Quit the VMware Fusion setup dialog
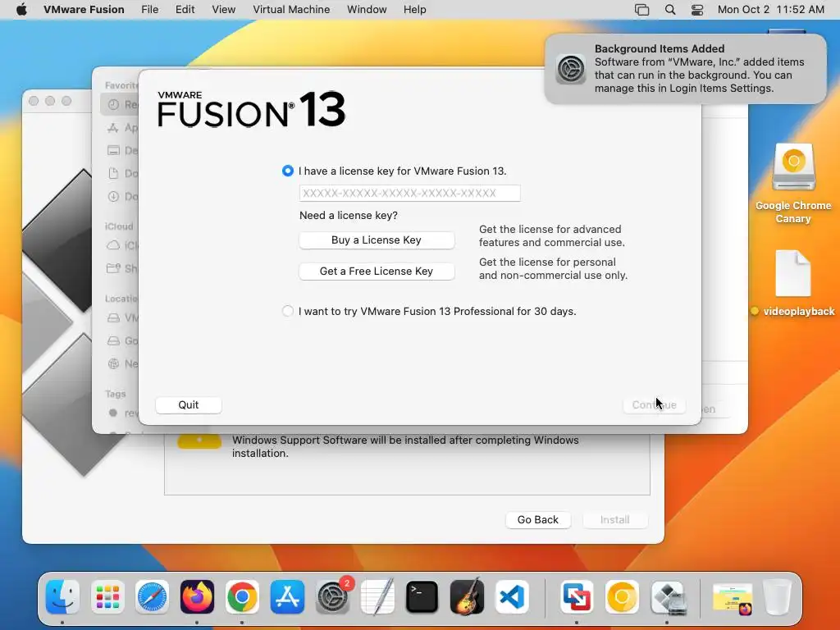 (189, 405)
